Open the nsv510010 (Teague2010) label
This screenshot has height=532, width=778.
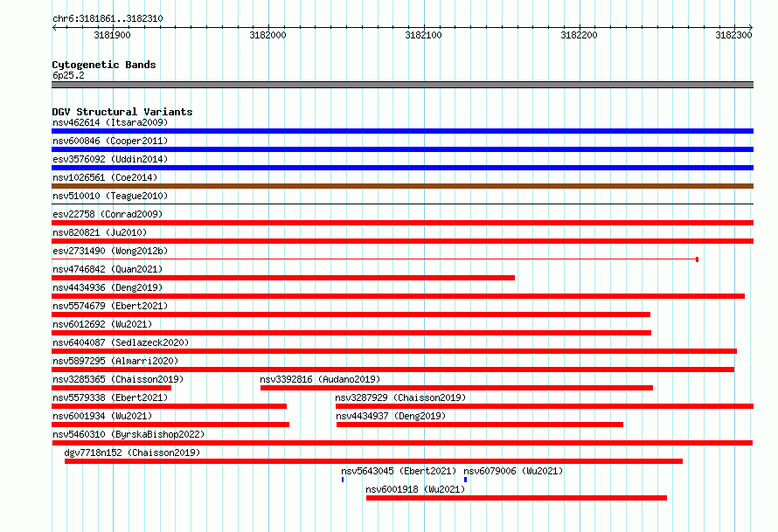(x=110, y=196)
